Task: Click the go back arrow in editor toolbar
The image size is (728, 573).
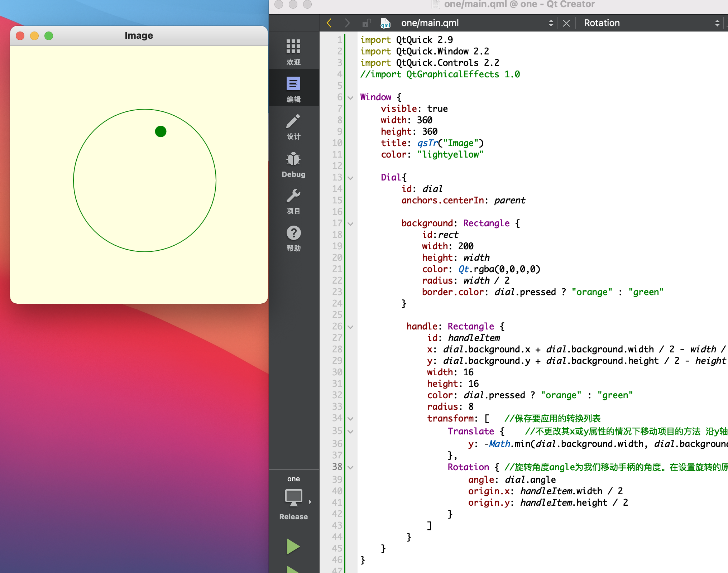Action: point(329,23)
